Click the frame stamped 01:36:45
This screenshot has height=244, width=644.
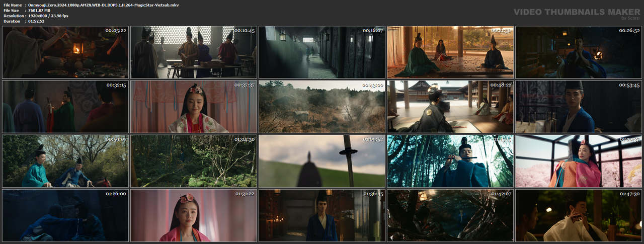[322, 215]
